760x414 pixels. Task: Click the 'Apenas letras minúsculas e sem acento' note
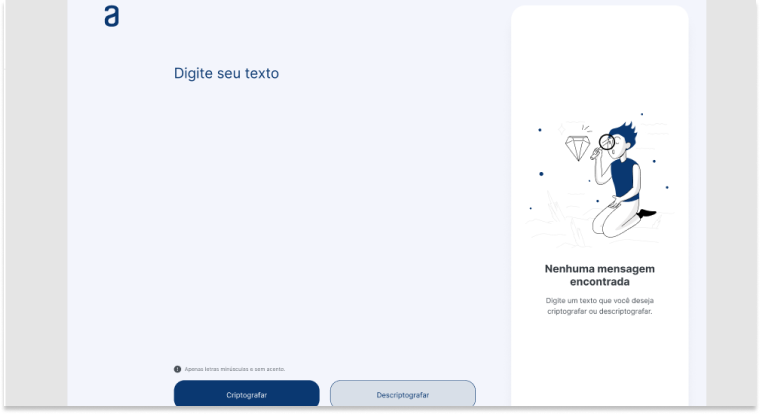point(234,369)
